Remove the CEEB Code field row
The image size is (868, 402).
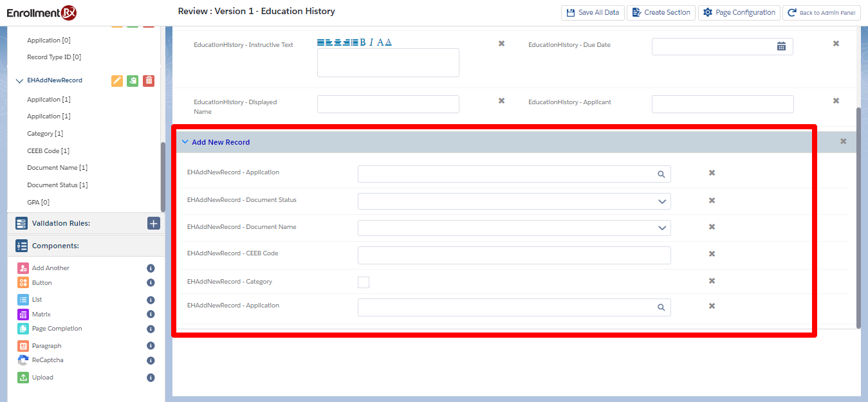pos(712,254)
